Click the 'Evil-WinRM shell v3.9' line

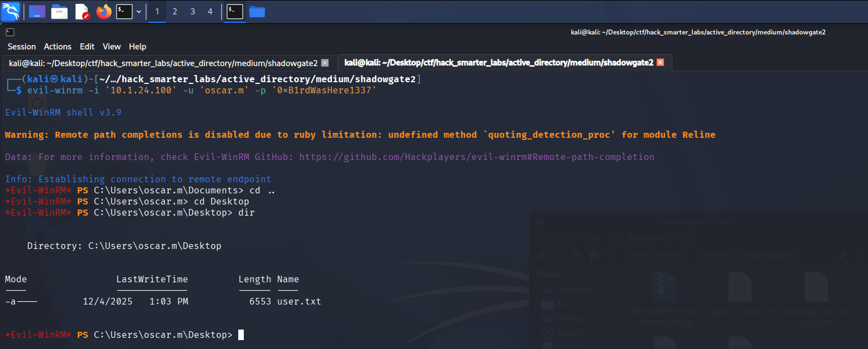(63, 113)
